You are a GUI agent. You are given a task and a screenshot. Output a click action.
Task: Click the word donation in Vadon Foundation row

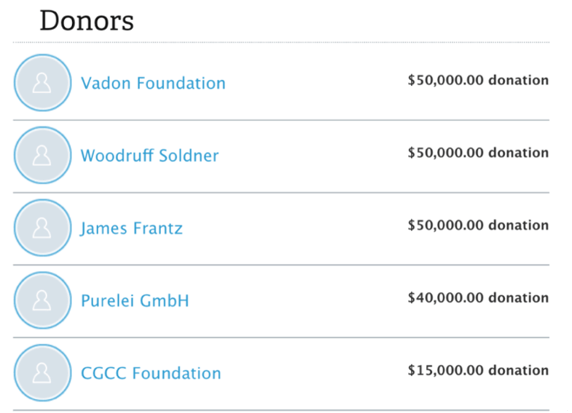point(519,80)
